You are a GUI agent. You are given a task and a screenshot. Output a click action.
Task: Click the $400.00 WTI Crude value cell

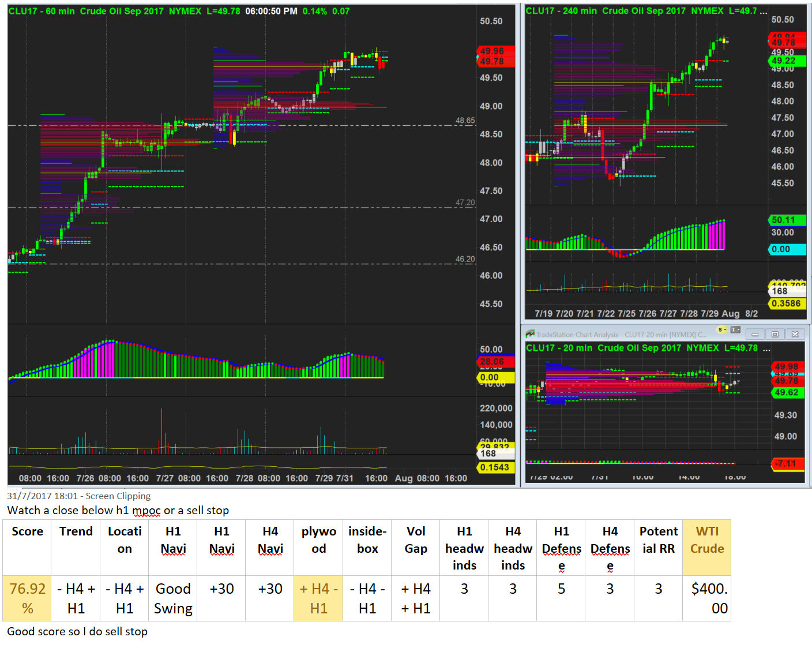[706, 598]
